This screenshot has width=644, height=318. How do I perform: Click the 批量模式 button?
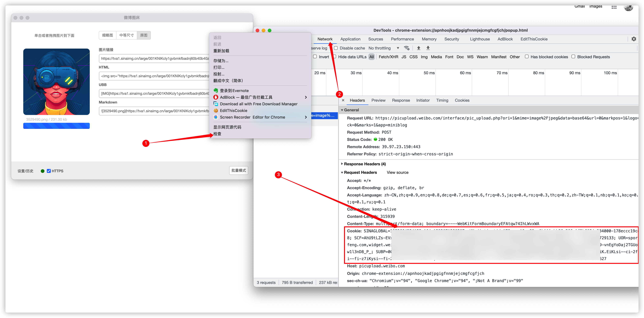tap(238, 170)
